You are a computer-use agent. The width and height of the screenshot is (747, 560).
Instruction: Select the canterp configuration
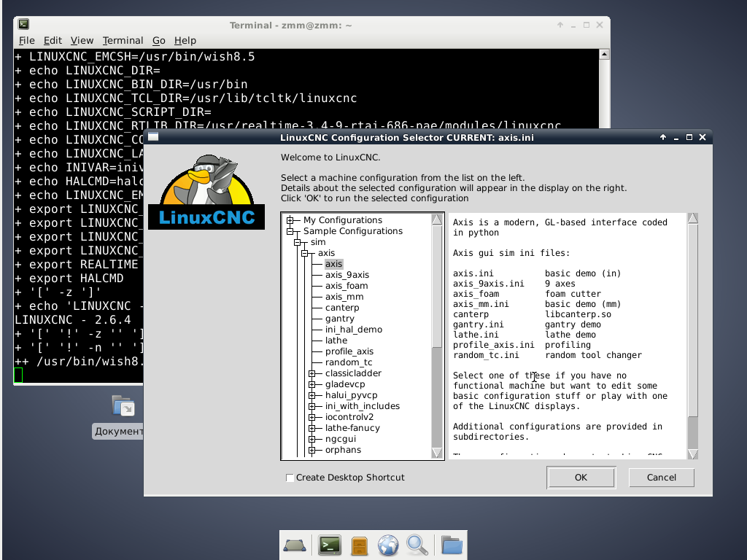tap(342, 308)
